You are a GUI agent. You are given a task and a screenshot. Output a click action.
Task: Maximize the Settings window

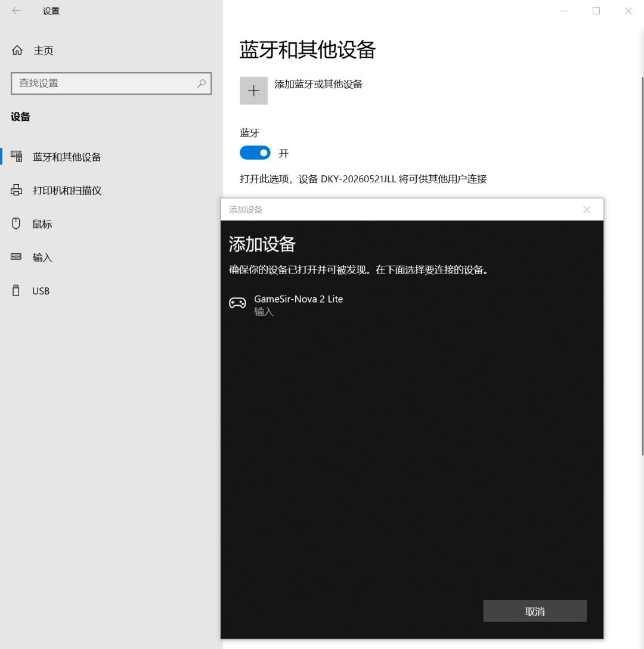(596, 11)
